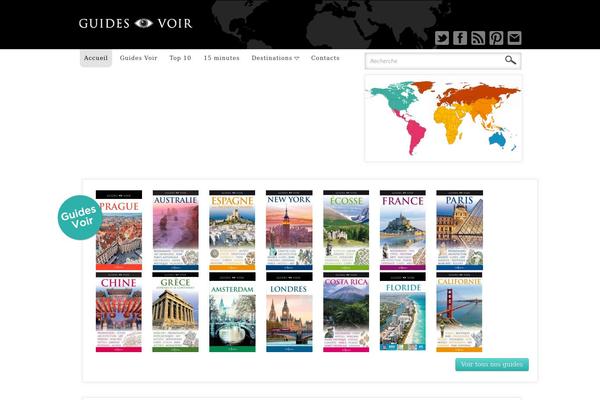Click the Voir tous nos guides button
600x400 pixels.
(x=492, y=364)
